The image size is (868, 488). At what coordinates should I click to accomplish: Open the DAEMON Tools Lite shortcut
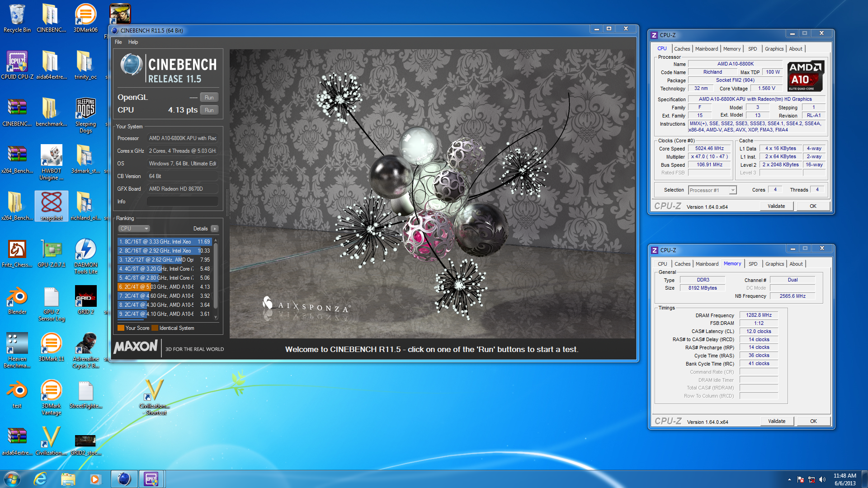tap(85, 256)
